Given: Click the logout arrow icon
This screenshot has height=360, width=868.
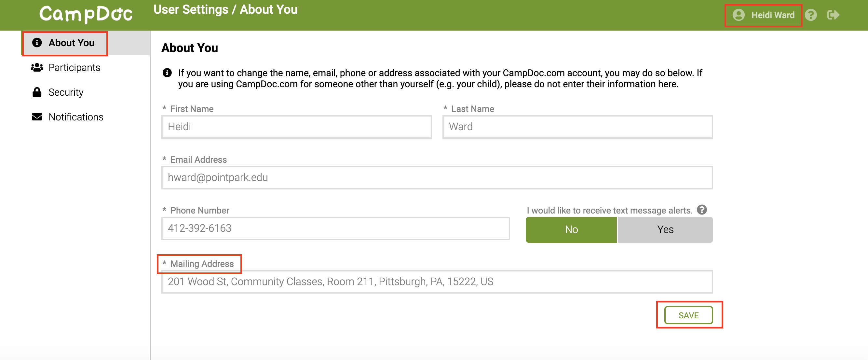Looking at the screenshot, I should click(833, 15).
